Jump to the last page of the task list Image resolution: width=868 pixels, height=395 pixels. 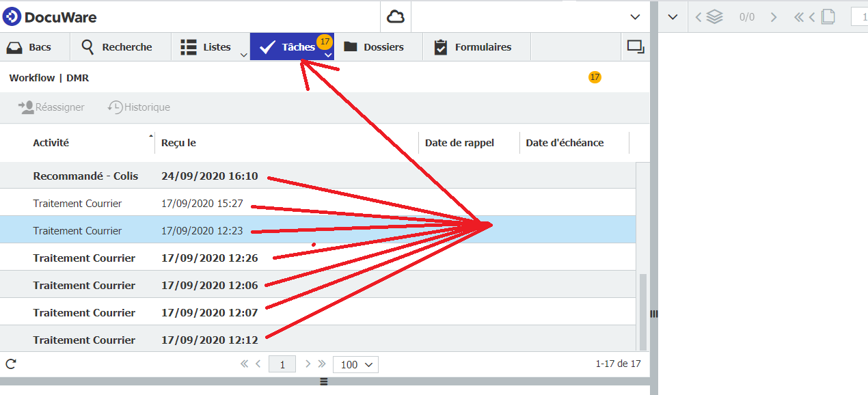pos(322,364)
